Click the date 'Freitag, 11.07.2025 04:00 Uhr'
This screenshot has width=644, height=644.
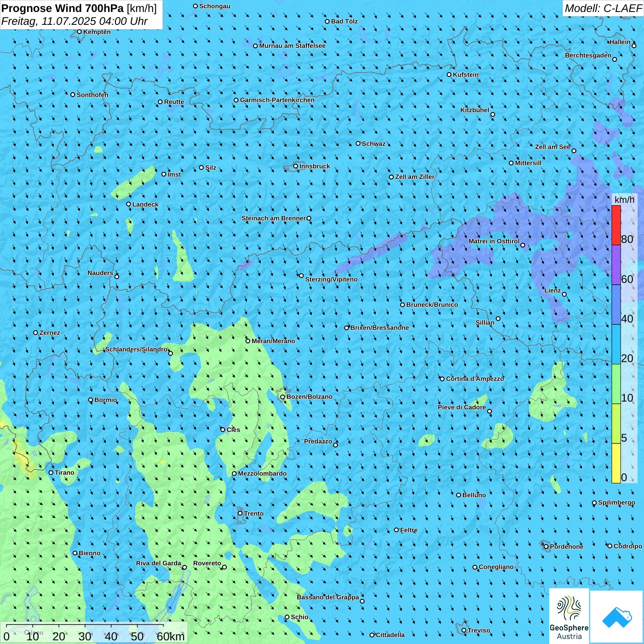(x=75, y=21)
